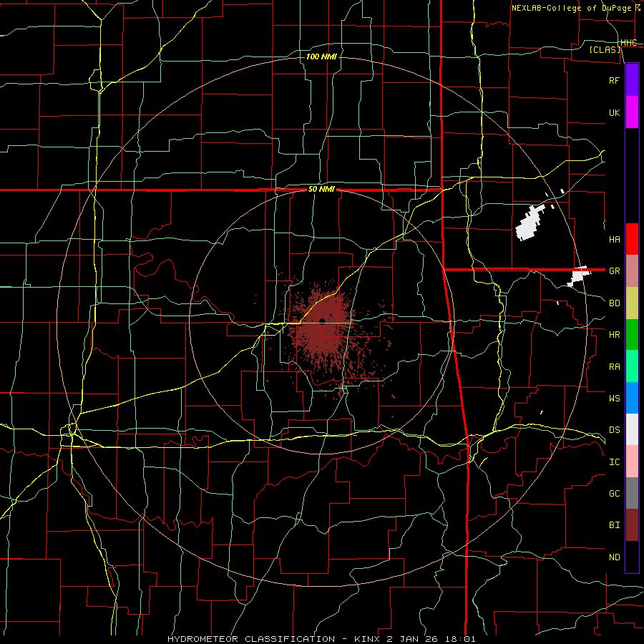The image size is (644, 644).
Task: Click the magenta UK legend color swatch
Action: [x=632, y=112]
